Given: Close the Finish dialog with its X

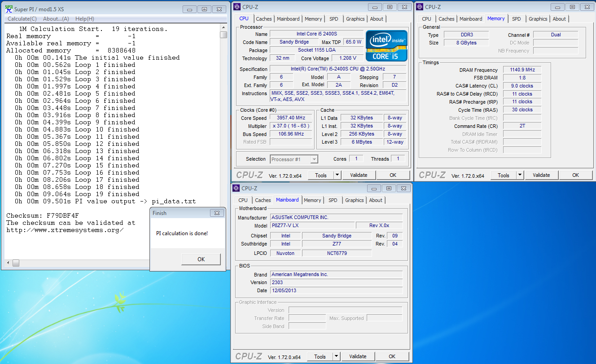Looking at the screenshot, I should (x=217, y=213).
